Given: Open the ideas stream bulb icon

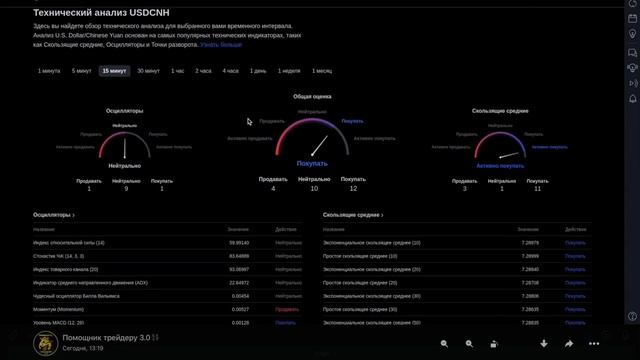Looking at the screenshot, I should [632, 68].
